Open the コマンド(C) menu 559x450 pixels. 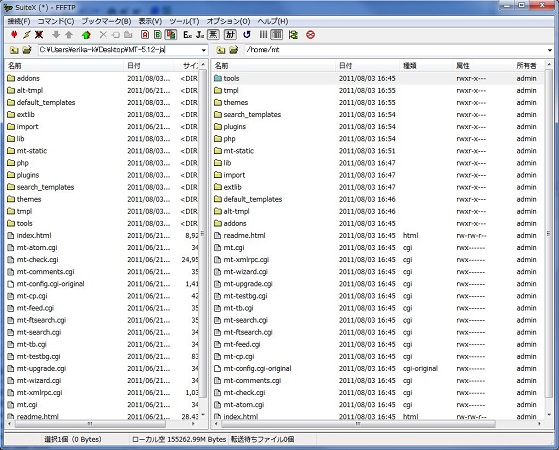tap(56, 21)
